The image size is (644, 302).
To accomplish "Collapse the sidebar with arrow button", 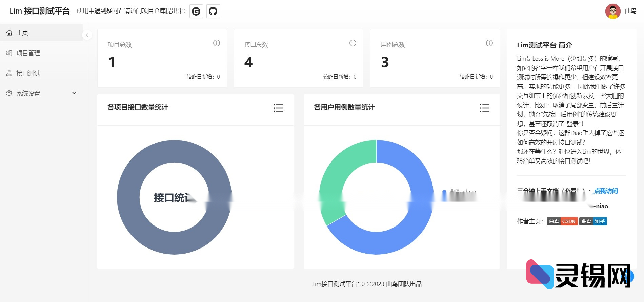I will tap(87, 35).
